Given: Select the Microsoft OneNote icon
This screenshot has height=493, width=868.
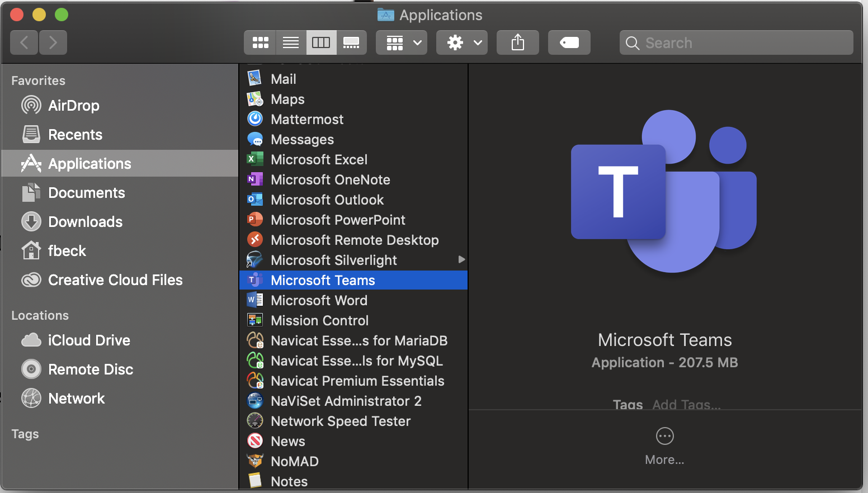Looking at the screenshot, I should (255, 179).
